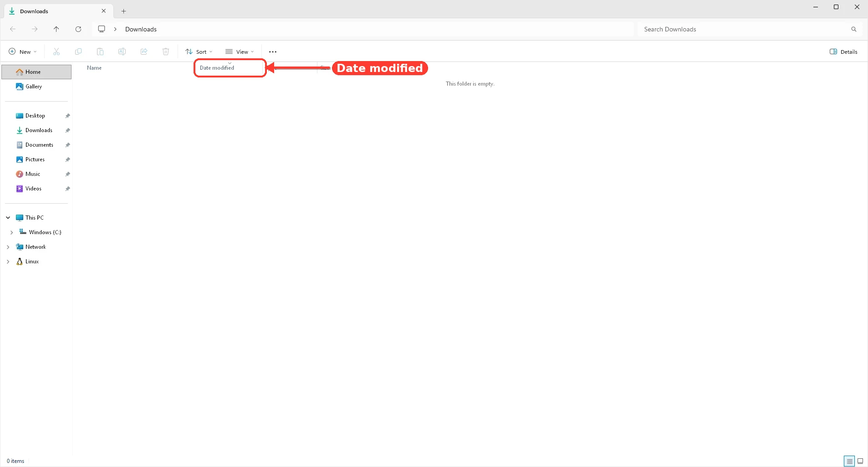Toggle the Details pane
Viewport: 868px width, 467px height.
tap(843, 51)
